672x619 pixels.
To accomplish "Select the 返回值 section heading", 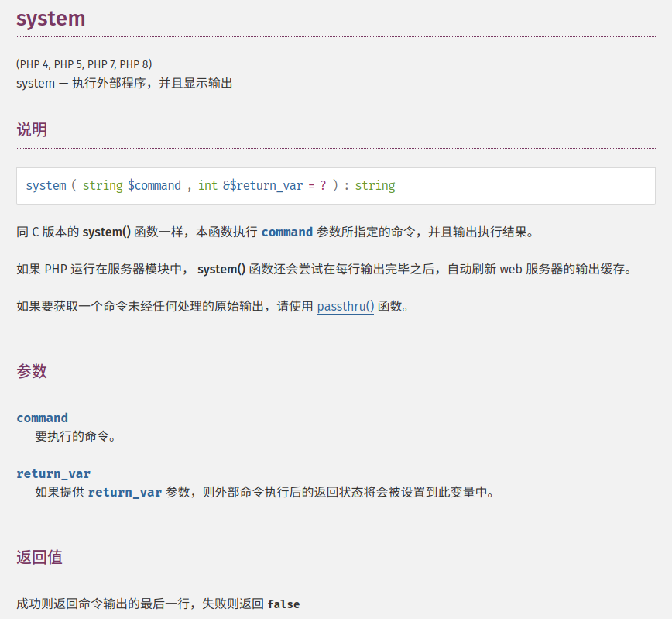I will pos(38,557).
